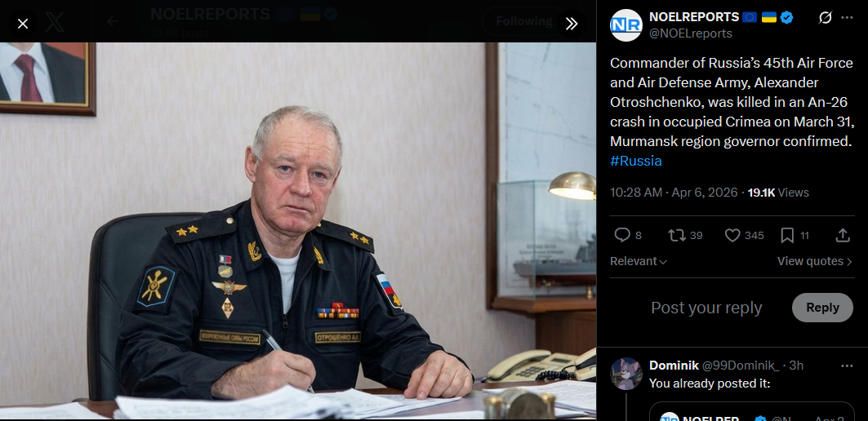Open Dominik's profile avatar
Viewport: 868px width, 421px height.
pyautogui.click(x=626, y=374)
